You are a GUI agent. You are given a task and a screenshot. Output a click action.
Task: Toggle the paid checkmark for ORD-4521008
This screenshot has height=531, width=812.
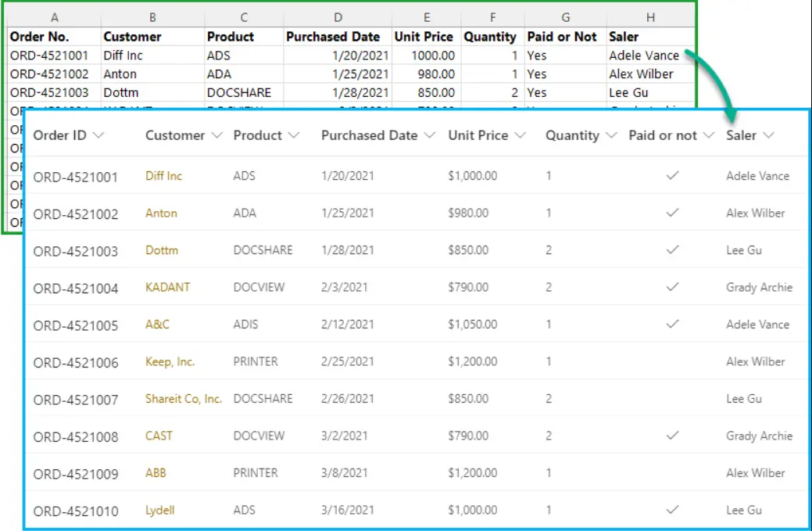672,436
